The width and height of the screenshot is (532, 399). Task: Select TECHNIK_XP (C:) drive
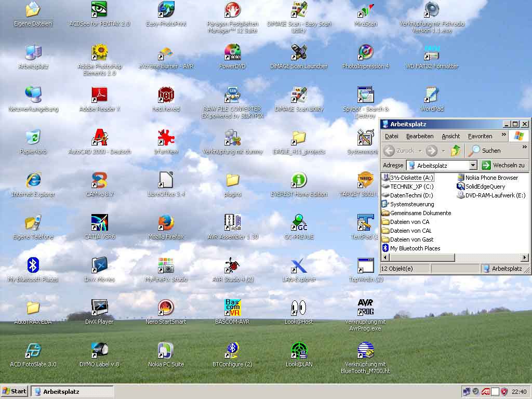(408, 187)
